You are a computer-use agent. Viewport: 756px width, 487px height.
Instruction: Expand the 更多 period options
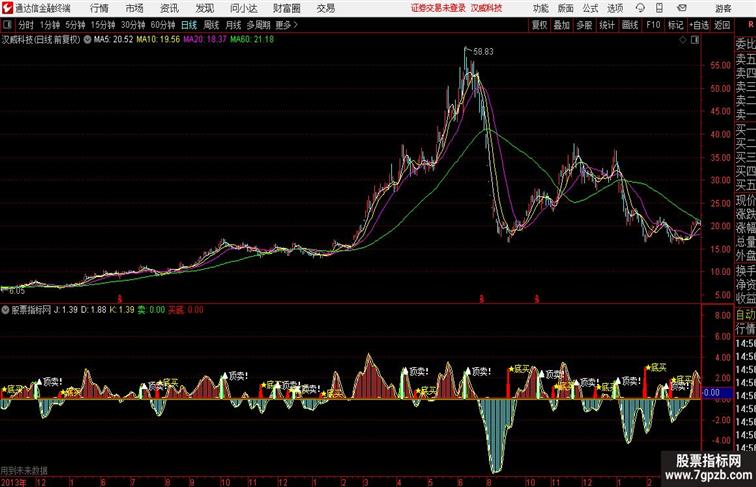point(286,25)
